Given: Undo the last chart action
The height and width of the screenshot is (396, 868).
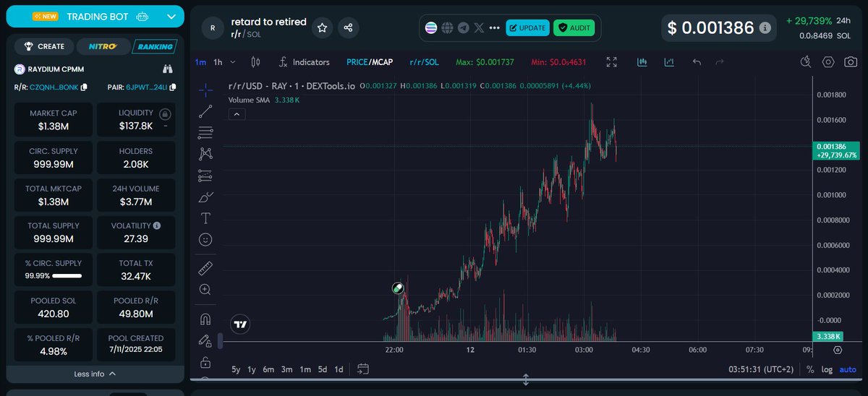Looking at the screenshot, I should pyautogui.click(x=697, y=62).
